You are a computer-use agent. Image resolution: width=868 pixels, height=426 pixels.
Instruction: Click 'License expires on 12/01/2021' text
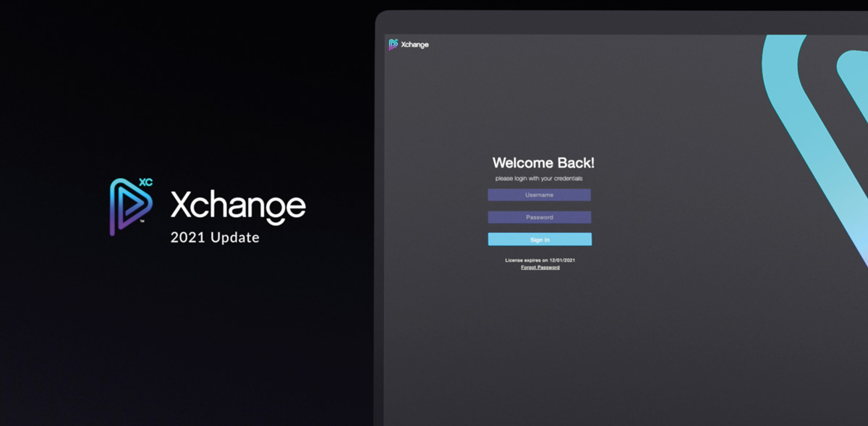pos(540,260)
